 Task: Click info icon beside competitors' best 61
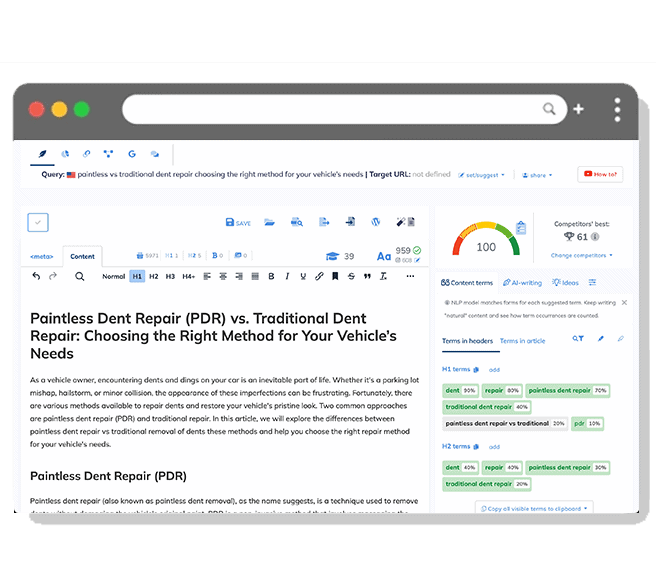click(x=595, y=237)
